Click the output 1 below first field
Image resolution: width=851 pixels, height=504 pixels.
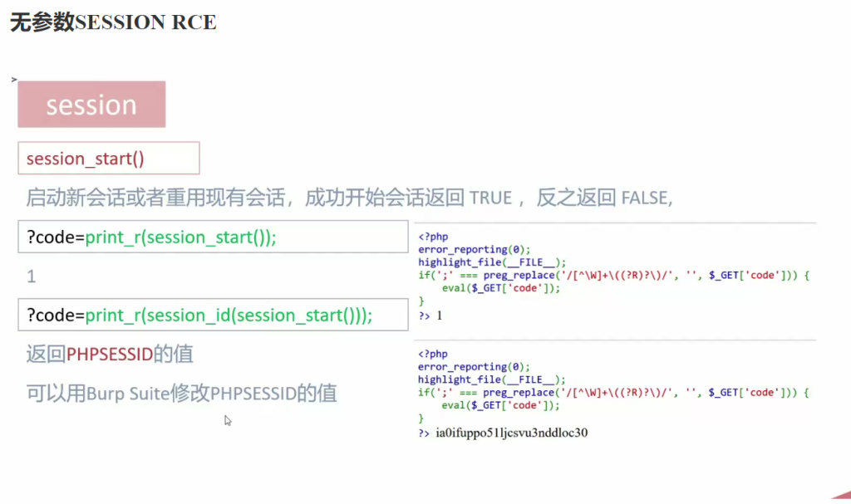[x=32, y=276]
